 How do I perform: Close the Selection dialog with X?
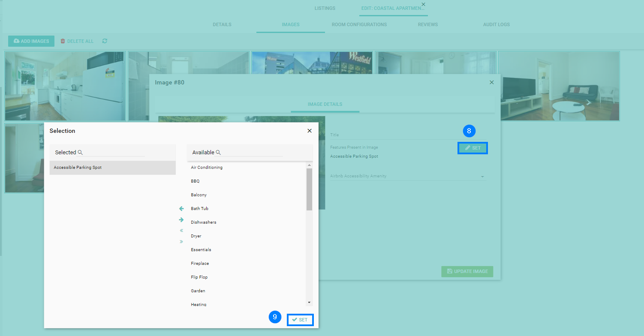(x=310, y=131)
